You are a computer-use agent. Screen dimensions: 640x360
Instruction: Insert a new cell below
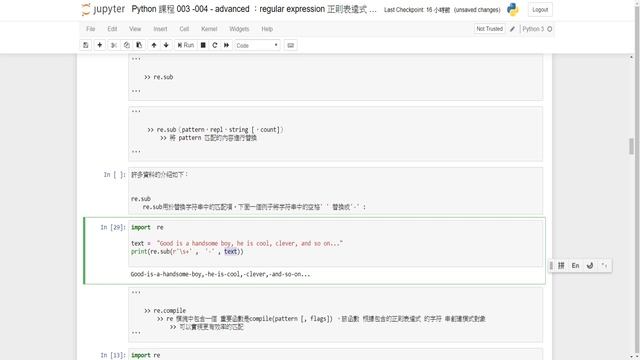point(100,45)
